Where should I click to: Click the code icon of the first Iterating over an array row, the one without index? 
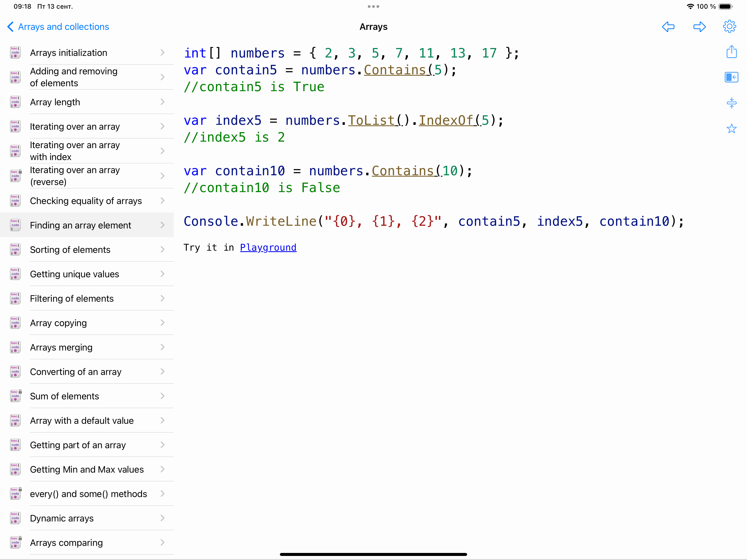coord(15,127)
